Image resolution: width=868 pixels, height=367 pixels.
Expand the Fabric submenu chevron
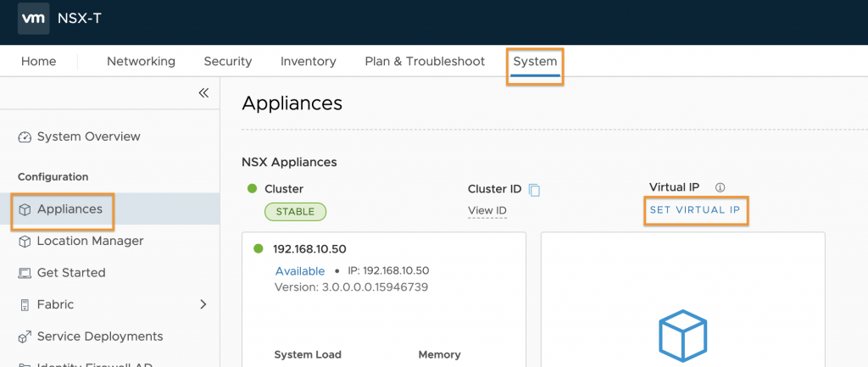[x=203, y=304]
